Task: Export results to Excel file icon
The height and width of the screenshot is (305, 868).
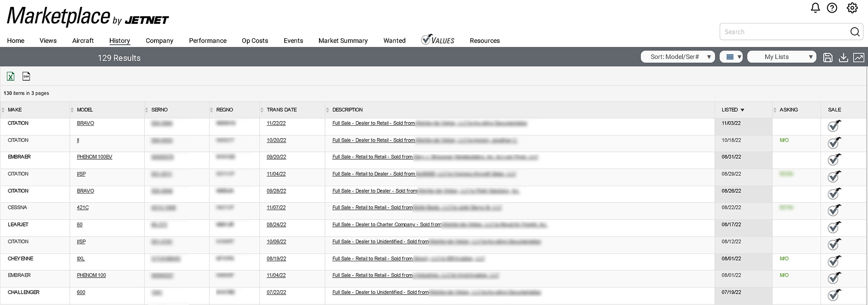Action: (x=11, y=76)
